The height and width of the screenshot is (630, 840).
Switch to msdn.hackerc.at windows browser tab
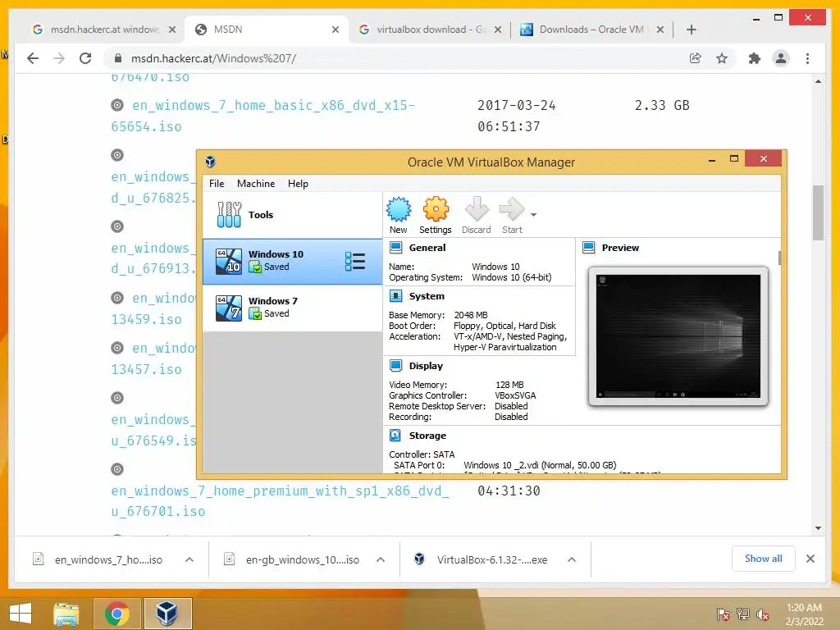(103, 30)
